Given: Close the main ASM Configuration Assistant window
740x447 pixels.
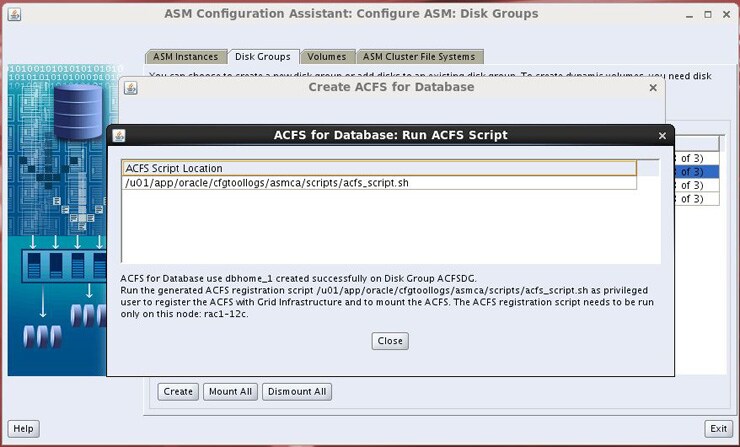Looking at the screenshot, I should tap(725, 15).
